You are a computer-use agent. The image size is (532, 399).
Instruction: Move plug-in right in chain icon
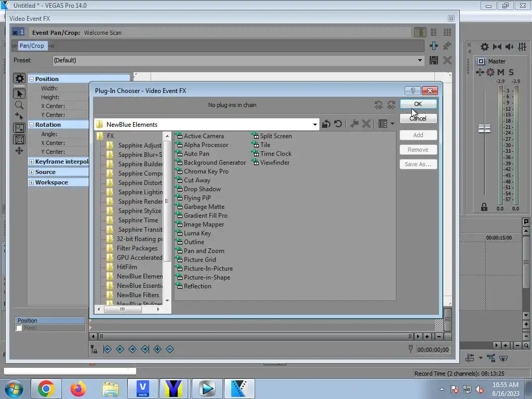391,105
